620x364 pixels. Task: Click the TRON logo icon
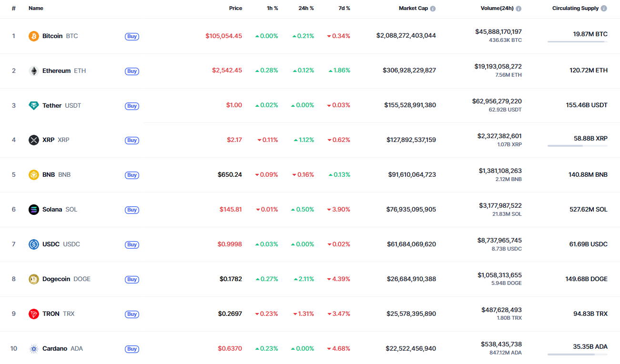(34, 314)
